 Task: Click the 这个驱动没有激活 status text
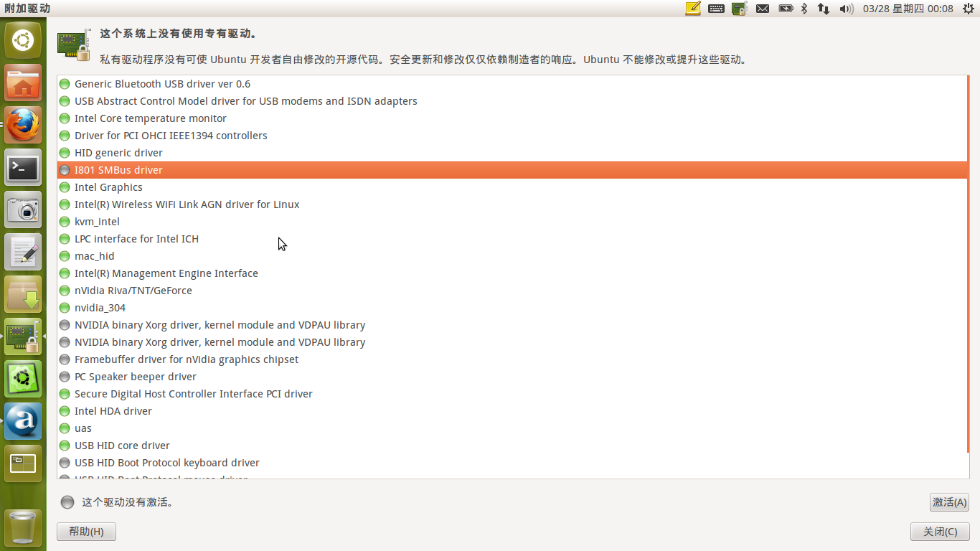[128, 502]
